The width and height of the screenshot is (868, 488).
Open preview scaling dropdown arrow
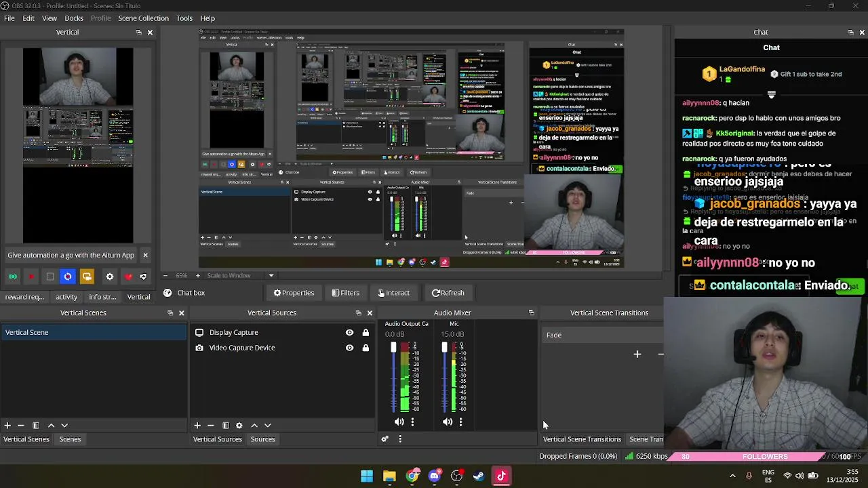coord(271,275)
